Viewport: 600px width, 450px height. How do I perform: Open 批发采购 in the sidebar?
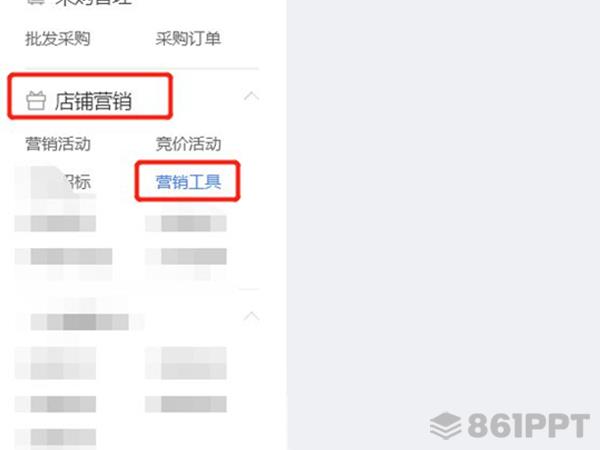point(58,39)
